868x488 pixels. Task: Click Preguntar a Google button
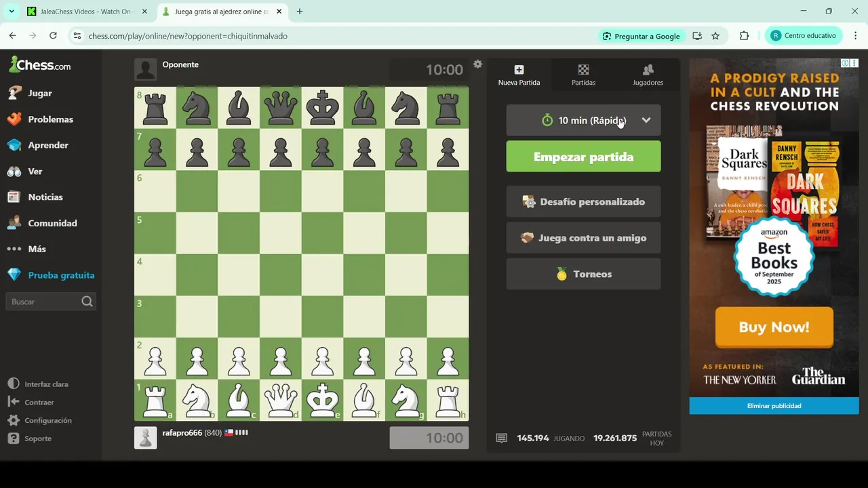[x=642, y=36]
